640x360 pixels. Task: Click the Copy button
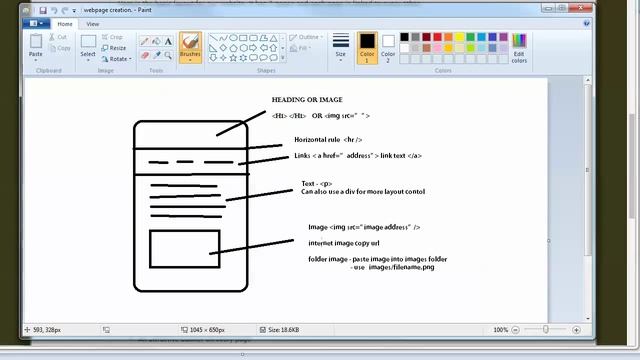(60, 48)
